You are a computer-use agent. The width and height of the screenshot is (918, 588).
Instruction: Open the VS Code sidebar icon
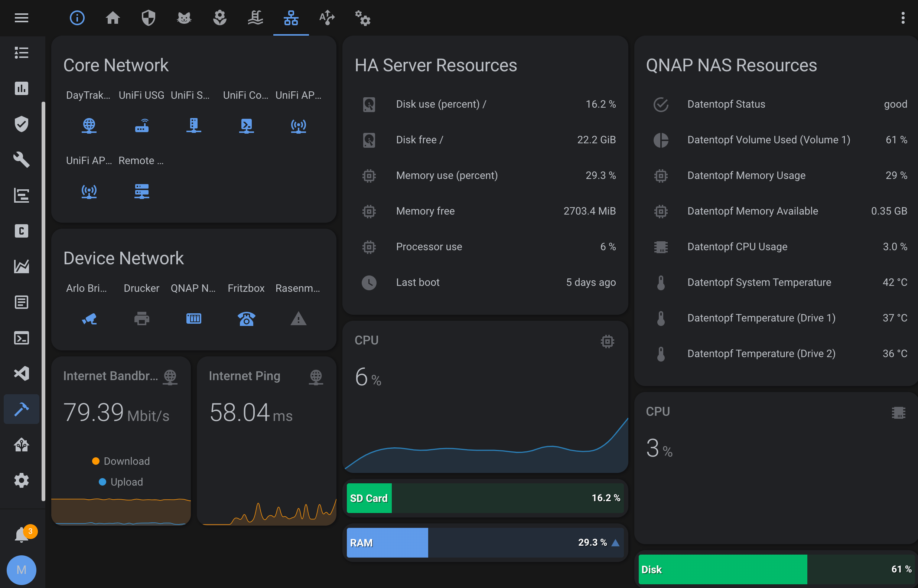(x=22, y=373)
